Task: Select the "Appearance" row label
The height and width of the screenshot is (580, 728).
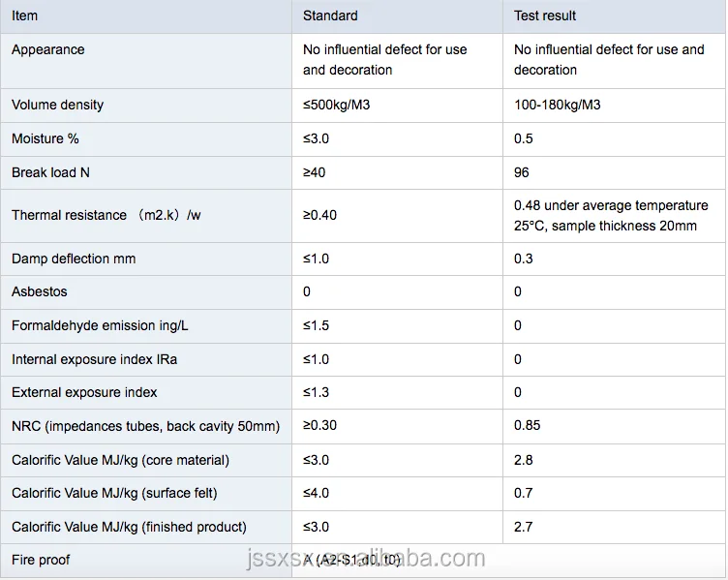Action: click(48, 49)
